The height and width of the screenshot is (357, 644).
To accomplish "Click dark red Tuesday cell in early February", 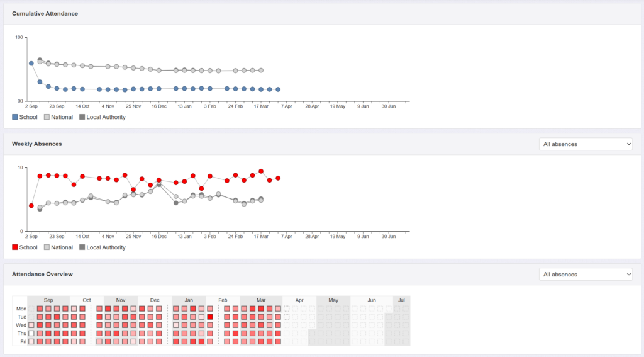I will 210,317.
